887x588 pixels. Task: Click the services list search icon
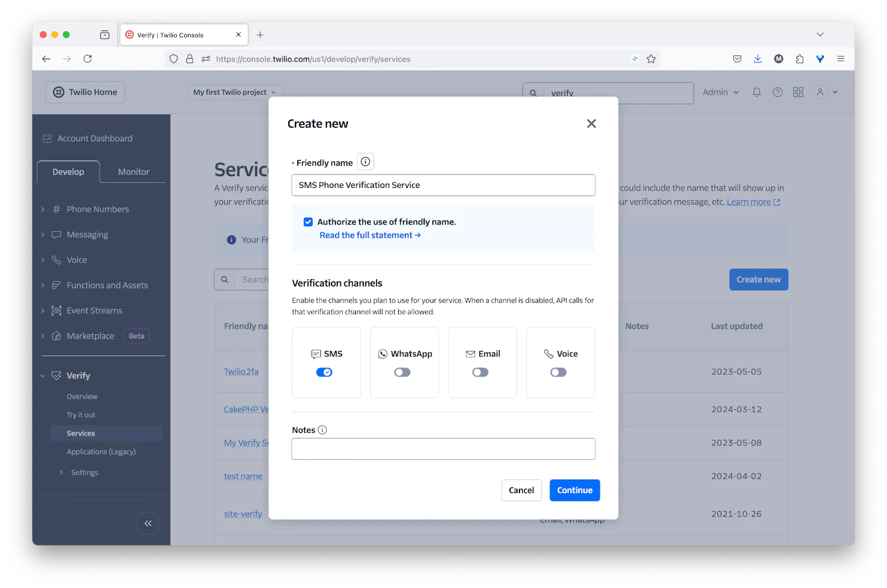click(x=225, y=280)
